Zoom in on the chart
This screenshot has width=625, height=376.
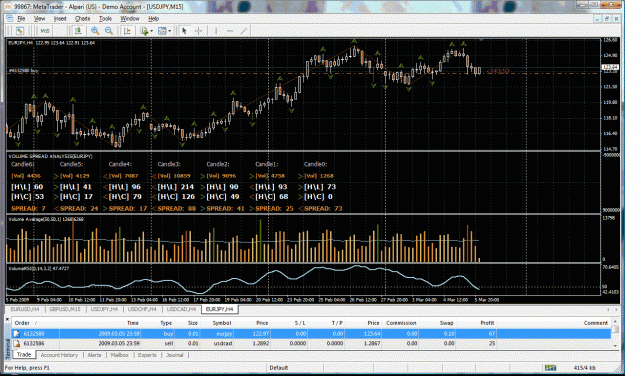(95, 31)
